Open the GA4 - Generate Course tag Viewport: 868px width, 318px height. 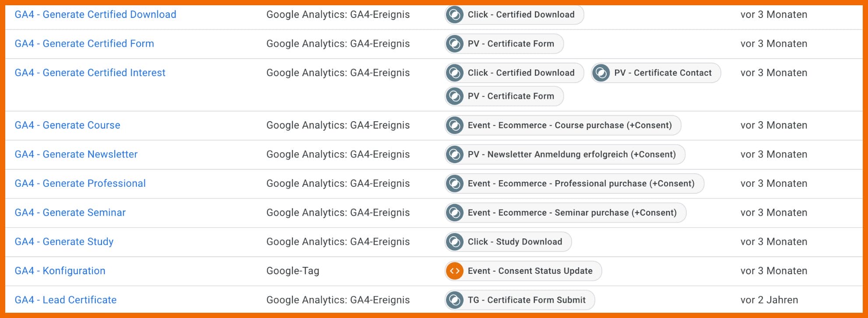point(67,125)
